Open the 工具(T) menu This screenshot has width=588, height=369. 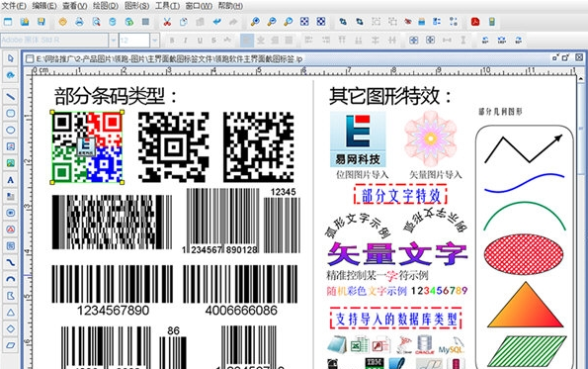point(167,6)
